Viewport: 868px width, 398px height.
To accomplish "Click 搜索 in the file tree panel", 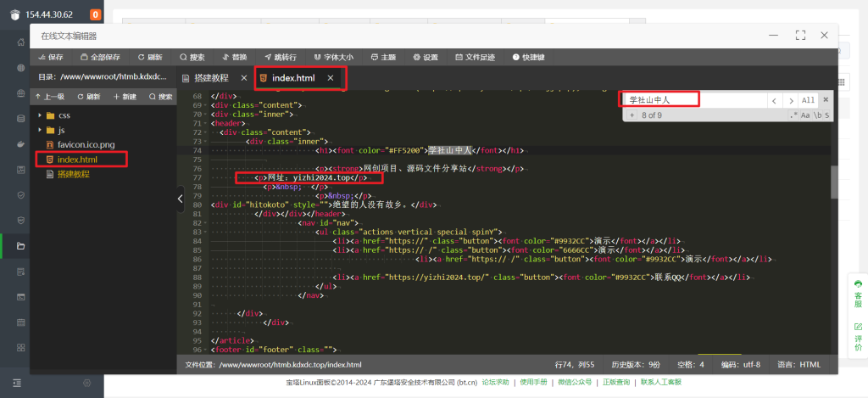I will coord(160,97).
